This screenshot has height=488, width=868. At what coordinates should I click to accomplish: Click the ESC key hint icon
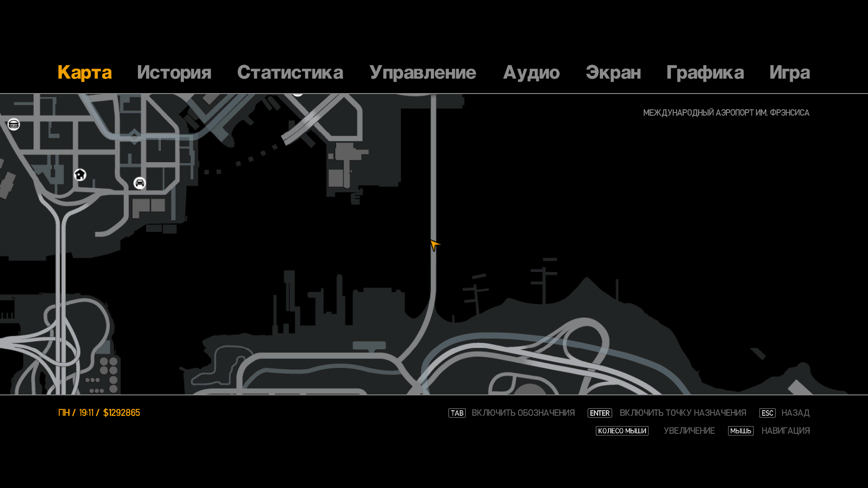point(767,413)
